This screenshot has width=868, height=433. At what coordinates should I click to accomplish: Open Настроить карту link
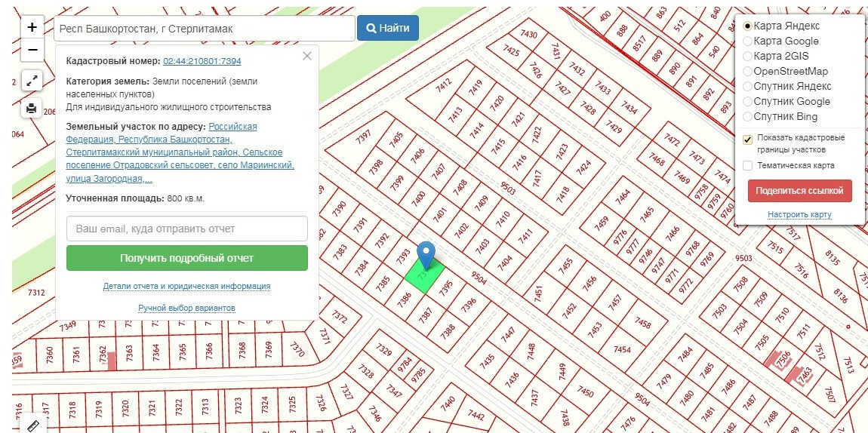[x=799, y=214]
